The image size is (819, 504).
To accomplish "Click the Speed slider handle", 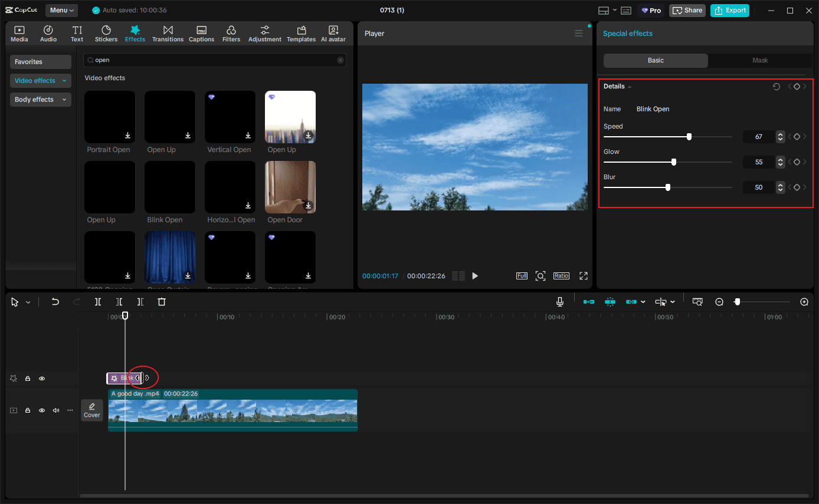I will tap(689, 137).
